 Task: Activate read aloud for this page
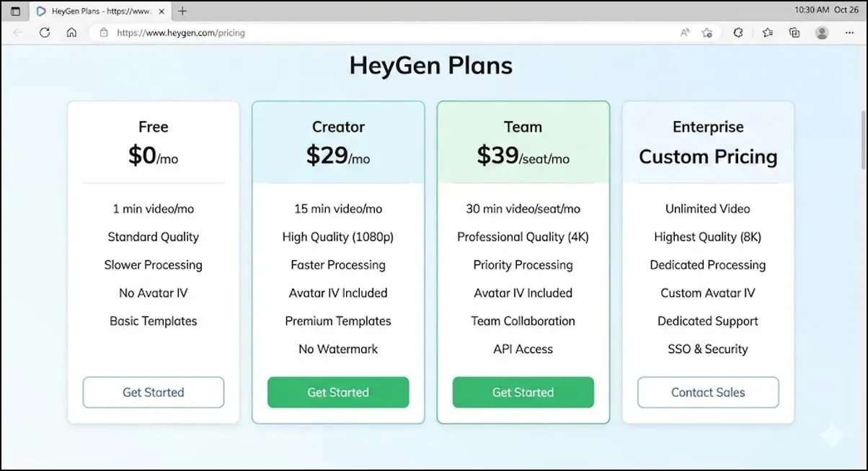pyautogui.click(x=683, y=32)
